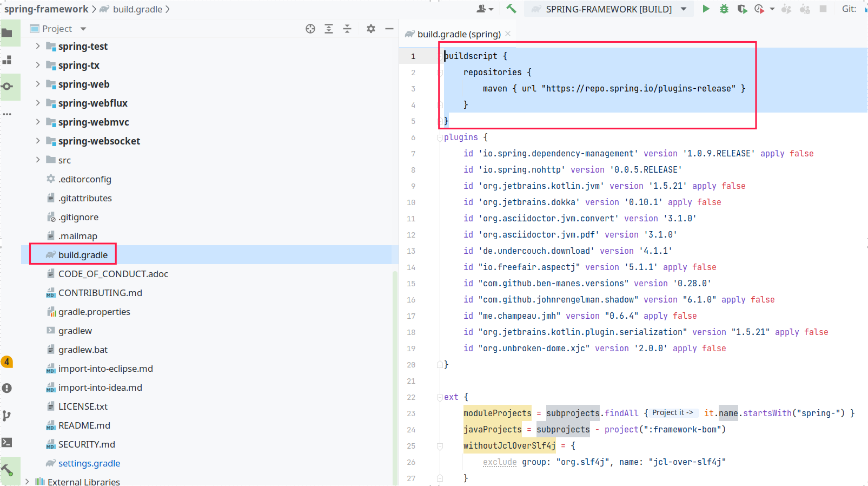Click Project panel vertical scrollbar

click(x=395, y=378)
